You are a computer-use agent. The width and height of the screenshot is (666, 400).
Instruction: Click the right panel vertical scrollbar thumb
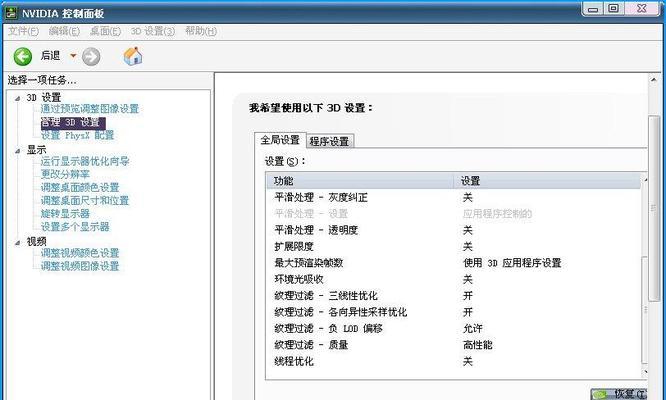654,208
